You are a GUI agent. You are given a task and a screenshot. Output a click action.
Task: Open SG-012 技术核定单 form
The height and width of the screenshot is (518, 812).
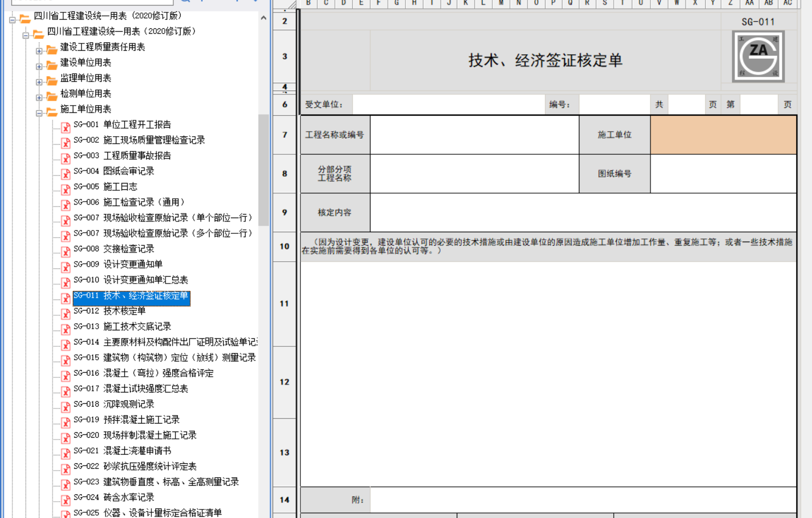[x=110, y=311]
